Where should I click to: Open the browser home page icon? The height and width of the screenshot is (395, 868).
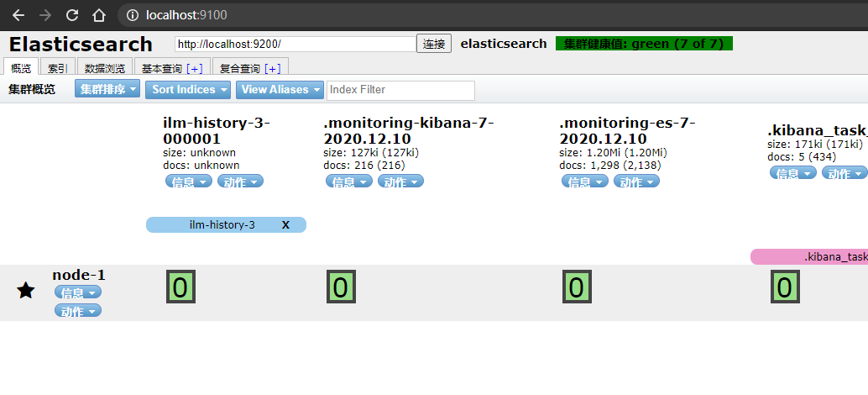pyautogui.click(x=98, y=15)
